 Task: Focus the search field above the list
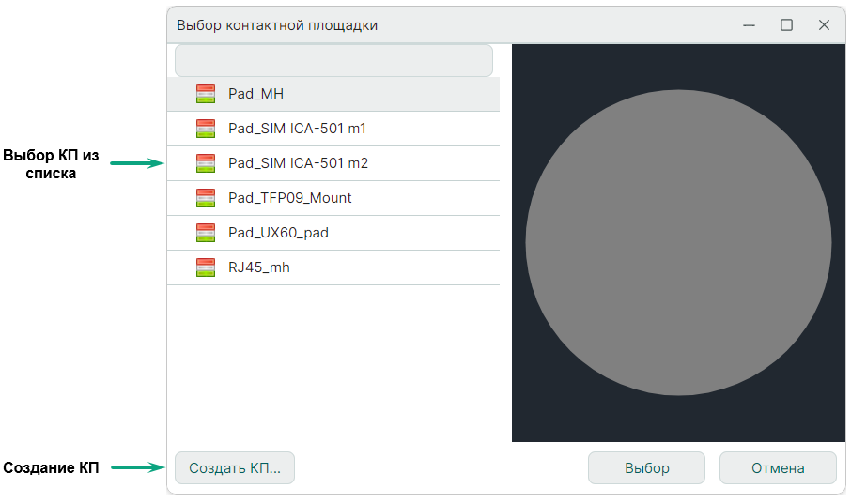pyautogui.click(x=333, y=61)
